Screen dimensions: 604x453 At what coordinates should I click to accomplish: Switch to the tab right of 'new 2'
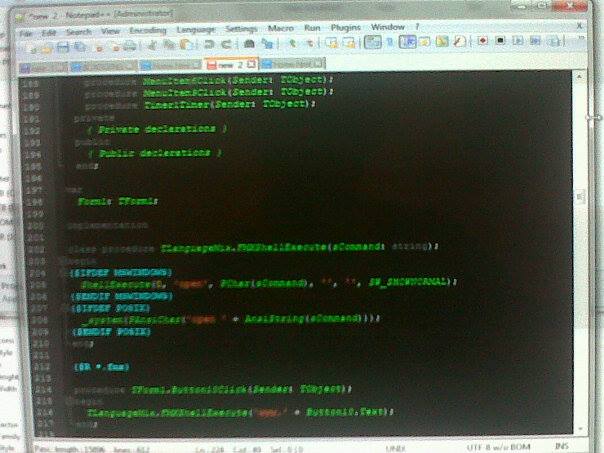(293, 64)
